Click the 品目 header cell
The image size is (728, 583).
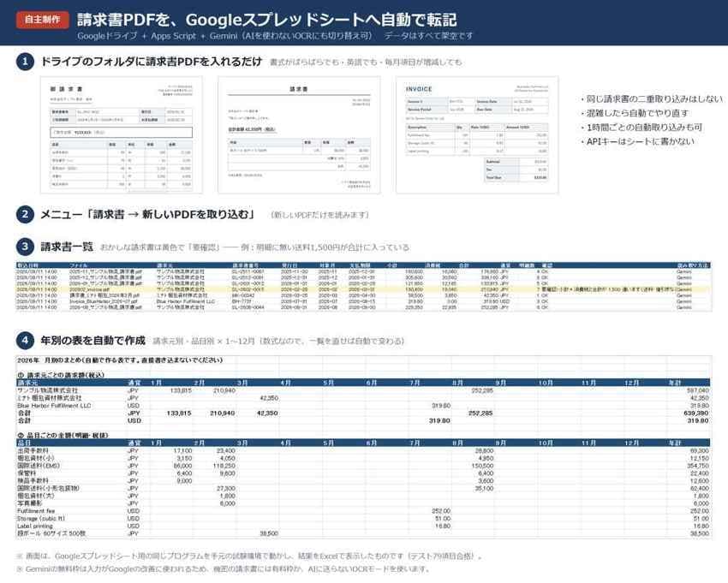tap(24, 443)
